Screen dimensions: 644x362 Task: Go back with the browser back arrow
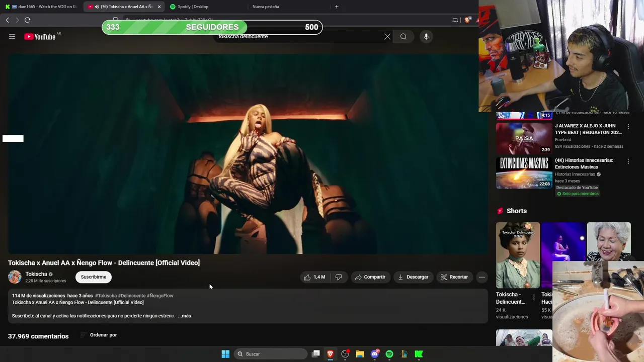pos(7,20)
